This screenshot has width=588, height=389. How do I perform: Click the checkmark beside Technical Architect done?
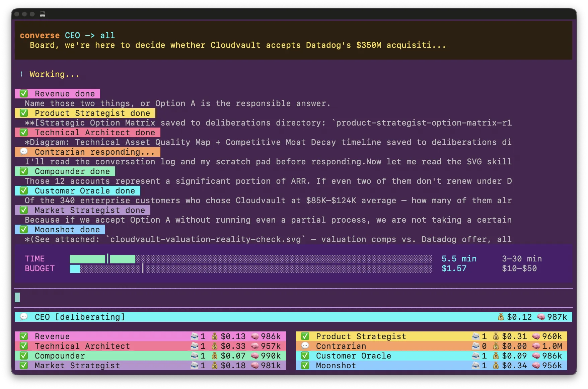point(24,132)
